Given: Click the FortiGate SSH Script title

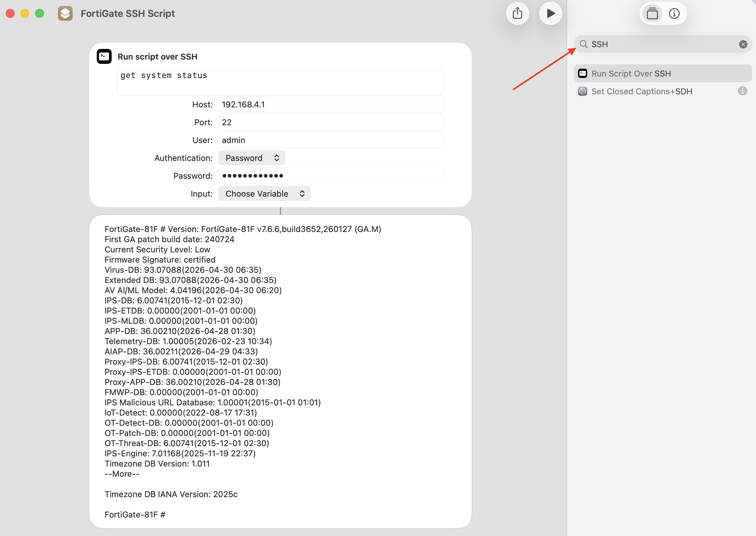Looking at the screenshot, I should click(x=128, y=13).
